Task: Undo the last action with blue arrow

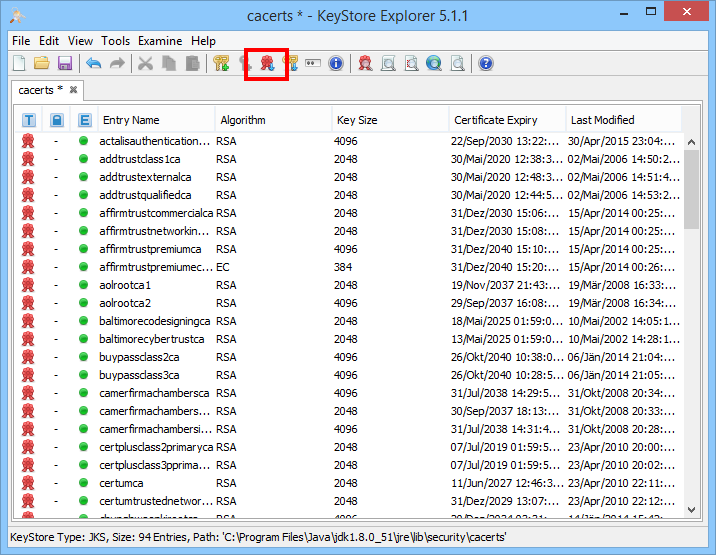Action: click(x=94, y=63)
